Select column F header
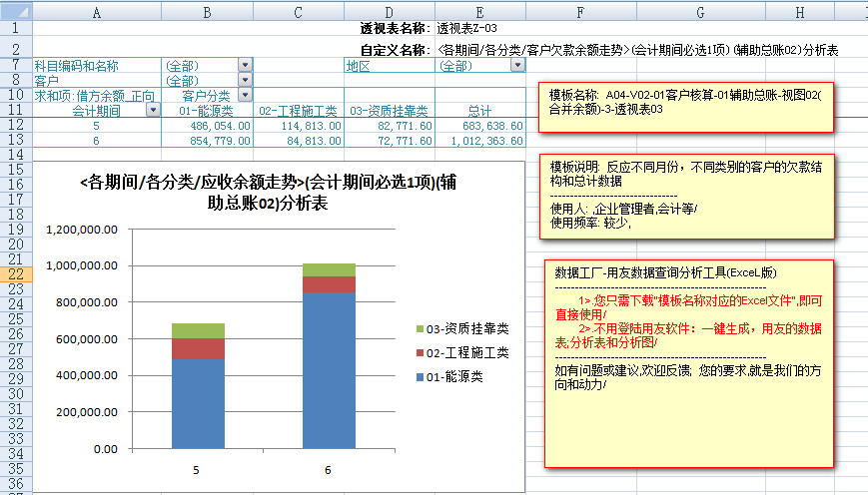This screenshot has width=868, height=495. pyautogui.click(x=580, y=11)
